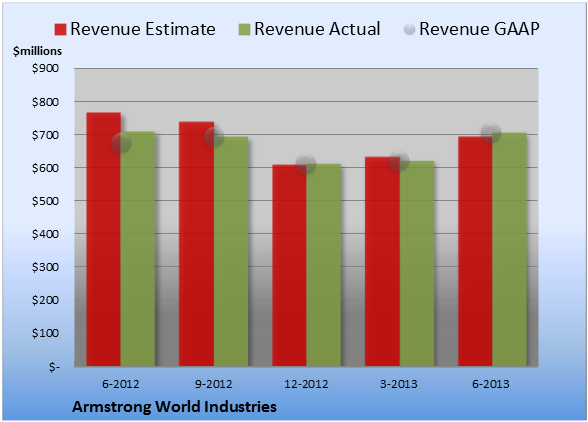Click the '6-2013' quarter label
The height and width of the screenshot is (422, 588).
coord(491,384)
